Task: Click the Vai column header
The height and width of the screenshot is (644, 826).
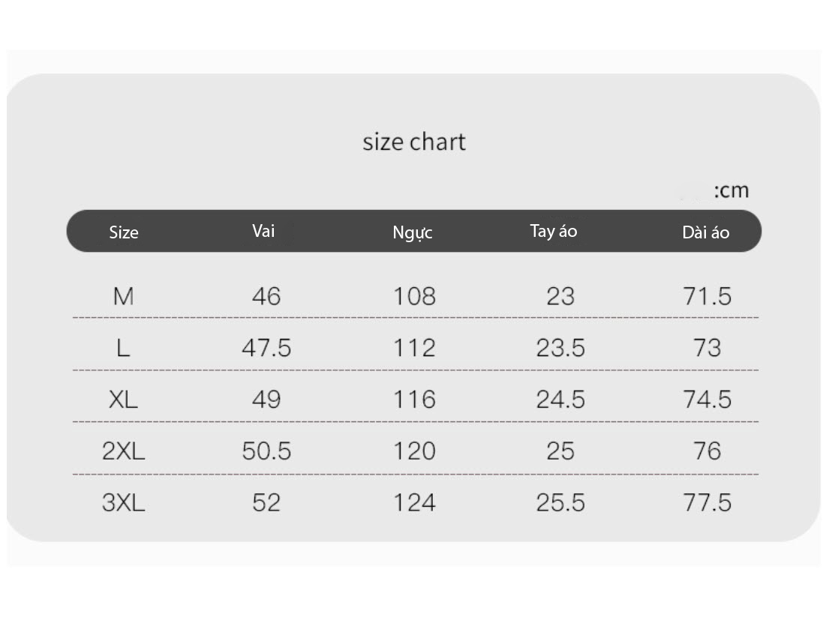Action: [x=263, y=231]
